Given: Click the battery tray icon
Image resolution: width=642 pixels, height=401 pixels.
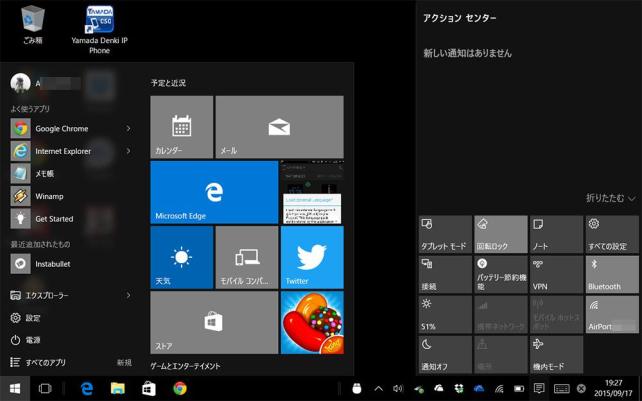Looking at the screenshot, I should [x=519, y=388].
